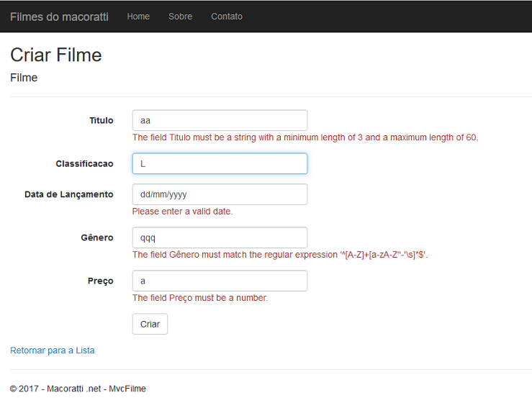The height and width of the screenshot is (403, 532).
Task: Focus the Classificacao input field
Action: pos(220,163)
